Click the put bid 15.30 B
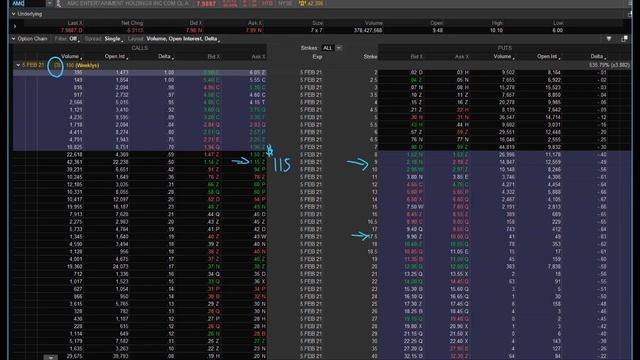Viewport: 640px width, 360px height. click(x=413, y=289)
